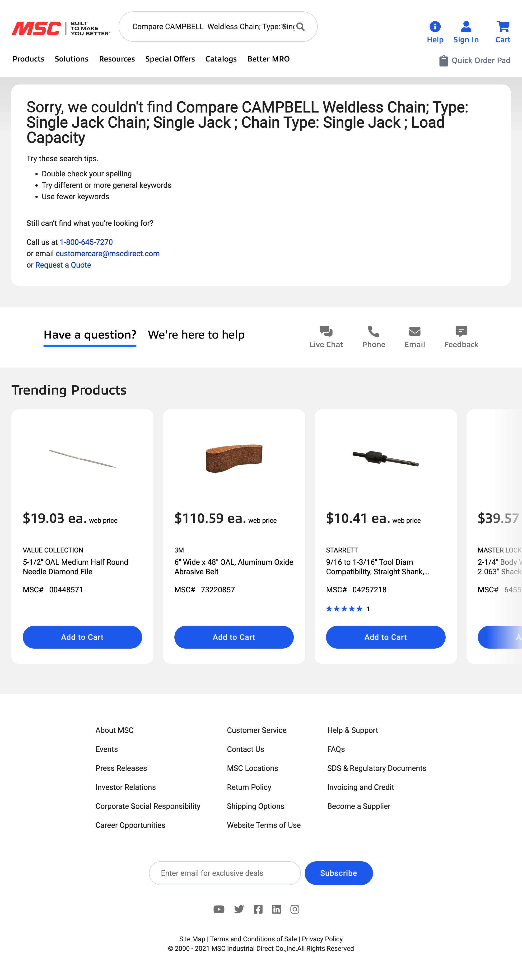Open the Solutions dropdown
This screenshot has height=980, width=522.
tap(71, 59)
